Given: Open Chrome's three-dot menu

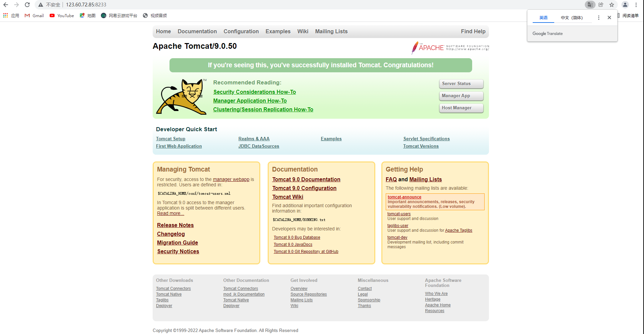Looking at the screenshot, I should (636, 5).
